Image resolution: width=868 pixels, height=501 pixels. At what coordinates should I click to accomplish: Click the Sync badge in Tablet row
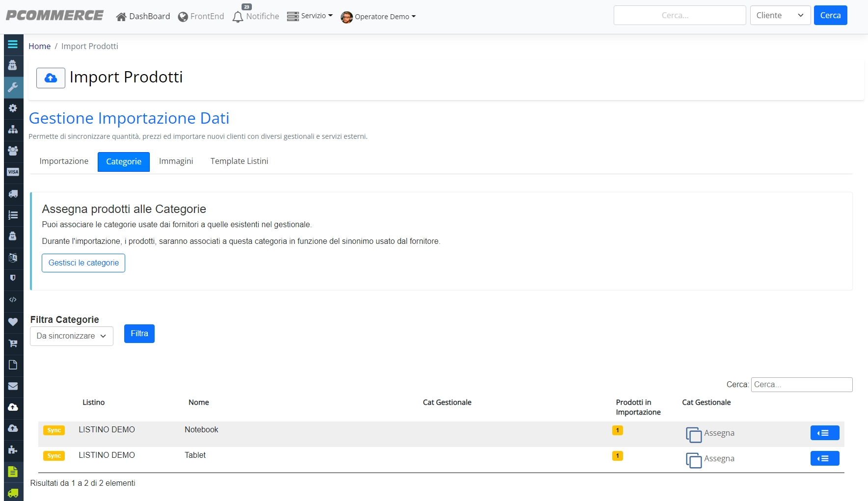(54, 456)
